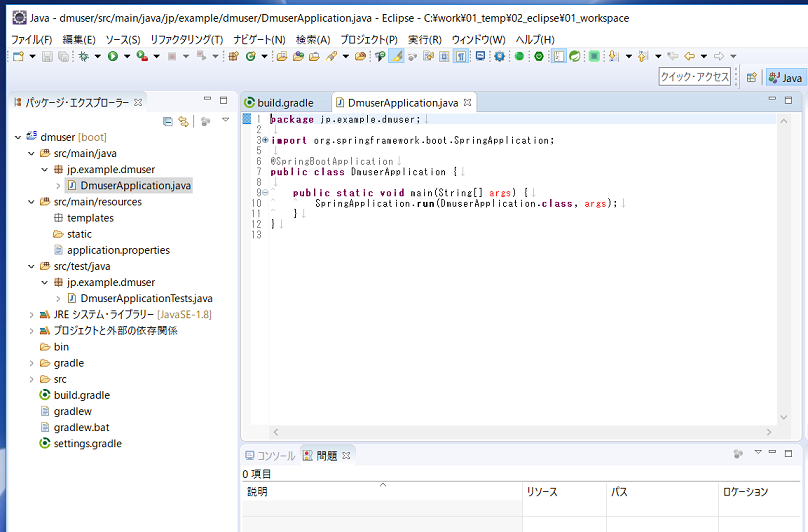The width and height of the screenshot is (808, 532).
Task: Open Boot Dashboard with green power icon
Action: pyautogui.click(x=539, y=56)
